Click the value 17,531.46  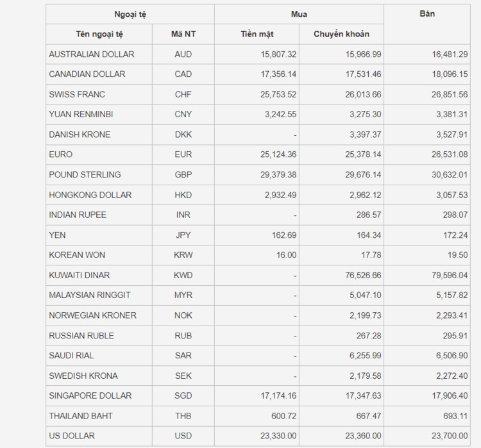363,74
